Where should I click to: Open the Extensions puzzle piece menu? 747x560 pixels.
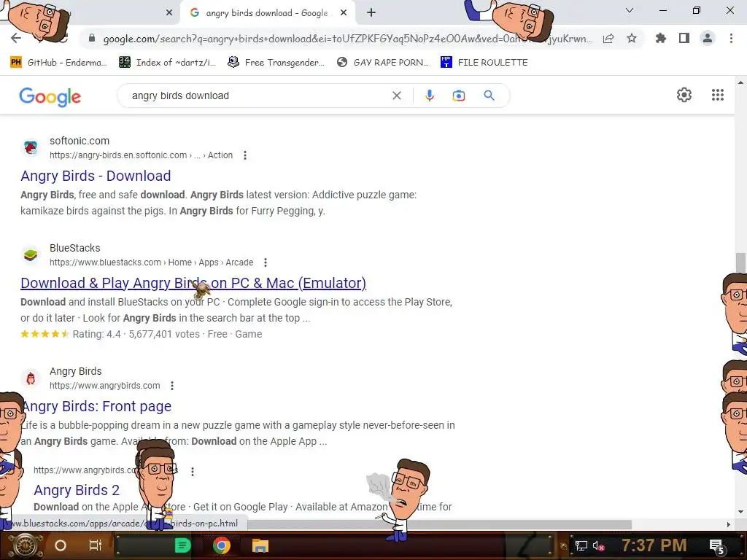[x=660, y=39]
